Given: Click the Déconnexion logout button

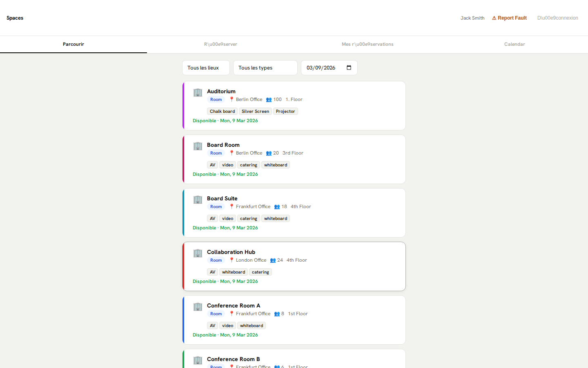Looking at the screenshot, I should pyautogui.click(x=557, y=18).
